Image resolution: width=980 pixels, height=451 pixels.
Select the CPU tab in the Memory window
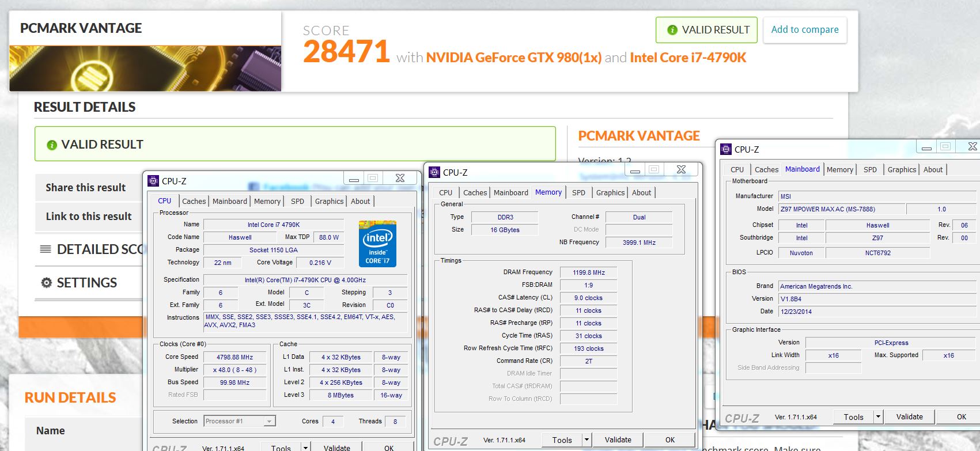coord(446,192)
